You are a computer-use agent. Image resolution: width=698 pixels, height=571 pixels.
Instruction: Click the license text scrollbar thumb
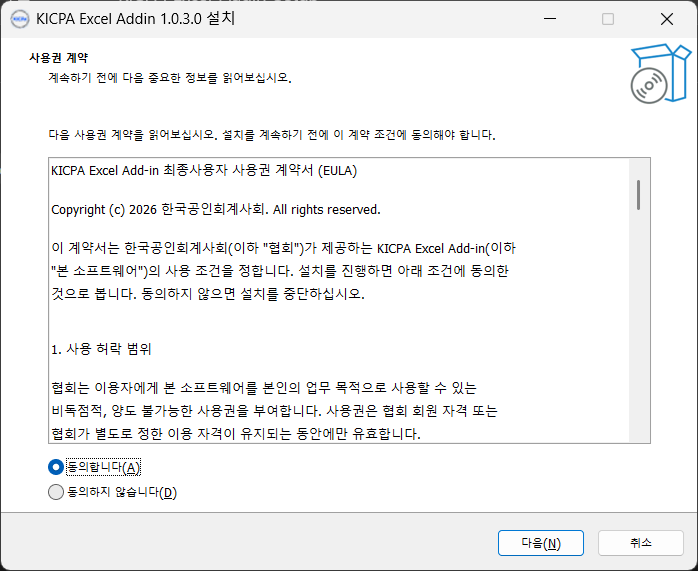pos(638,194)
